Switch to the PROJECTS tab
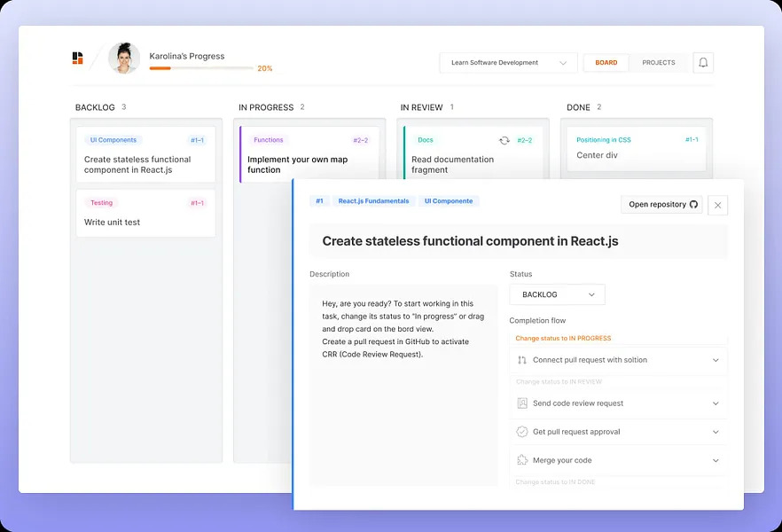 658,63
